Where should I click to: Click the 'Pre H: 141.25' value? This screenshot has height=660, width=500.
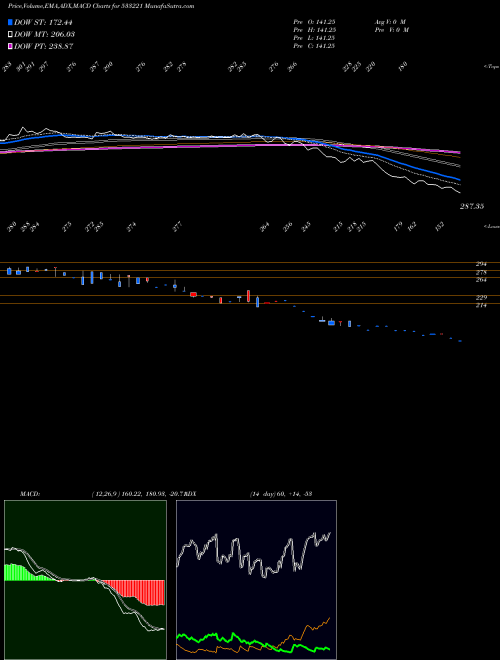(x=314, y=30)
